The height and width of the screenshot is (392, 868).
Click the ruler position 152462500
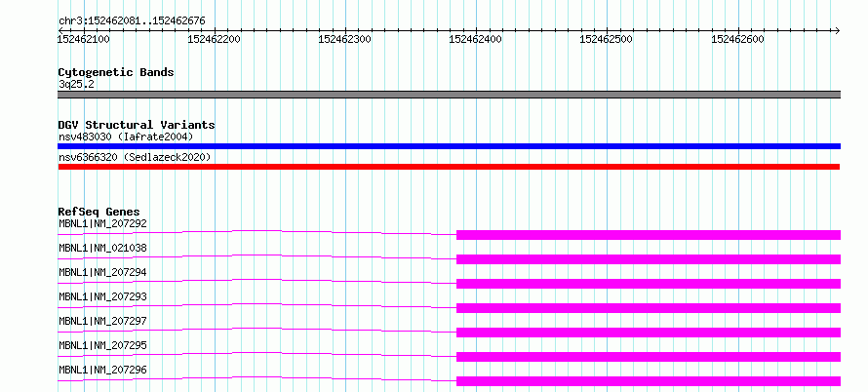coord(607,39)
